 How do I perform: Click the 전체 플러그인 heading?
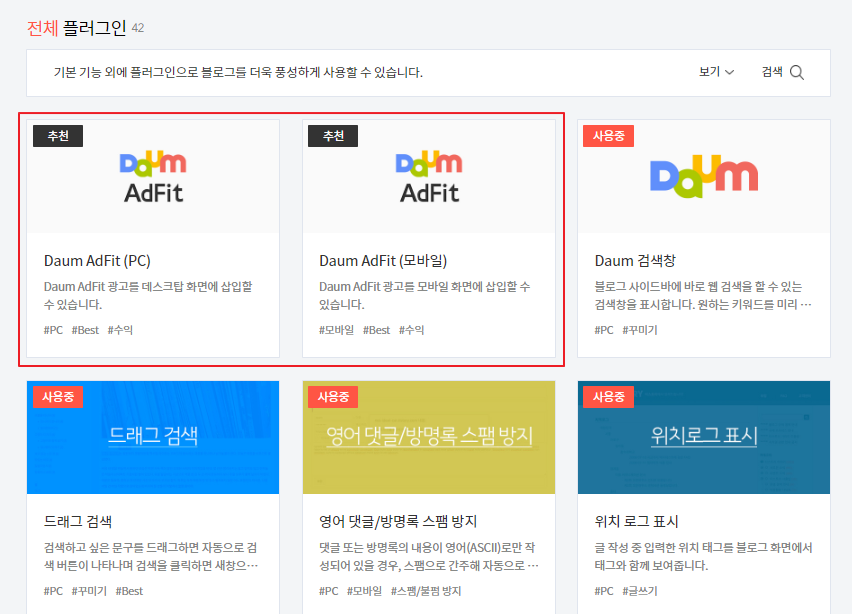coord(77,28)
